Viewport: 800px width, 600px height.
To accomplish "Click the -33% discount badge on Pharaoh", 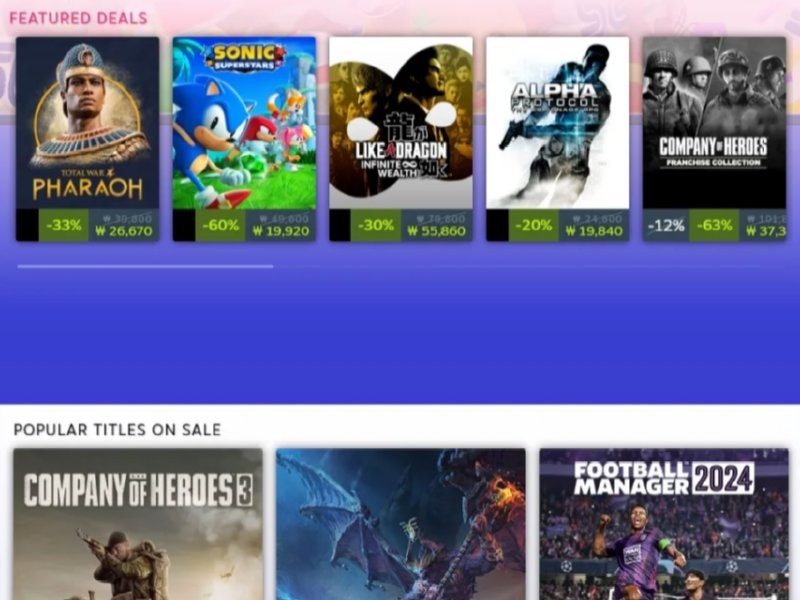I will [64, 225].
